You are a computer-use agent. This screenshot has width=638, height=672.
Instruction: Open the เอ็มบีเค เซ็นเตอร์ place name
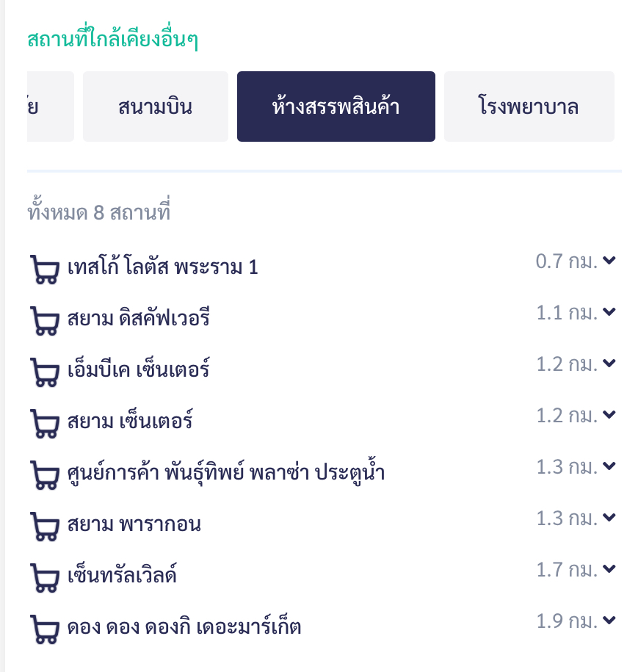[138, 369]
